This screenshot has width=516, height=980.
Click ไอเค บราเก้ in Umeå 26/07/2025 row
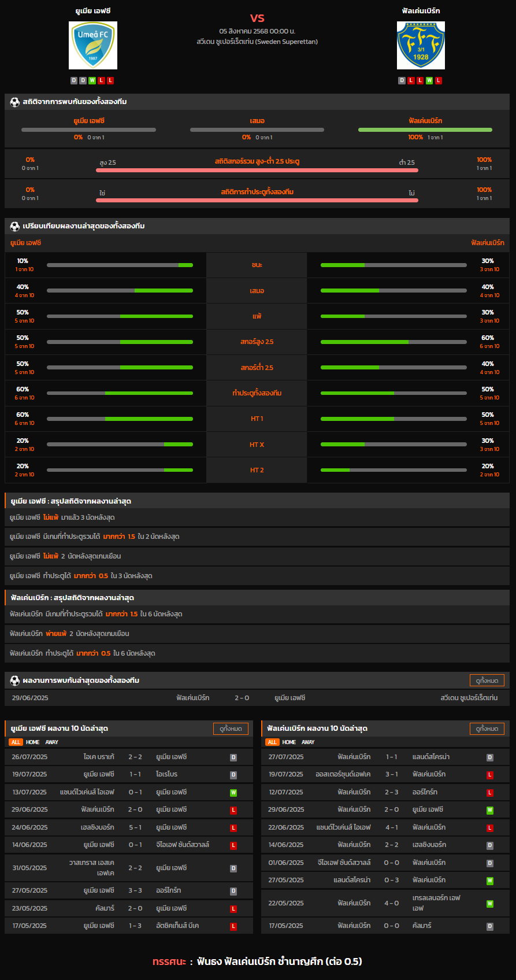click(99, 757)
